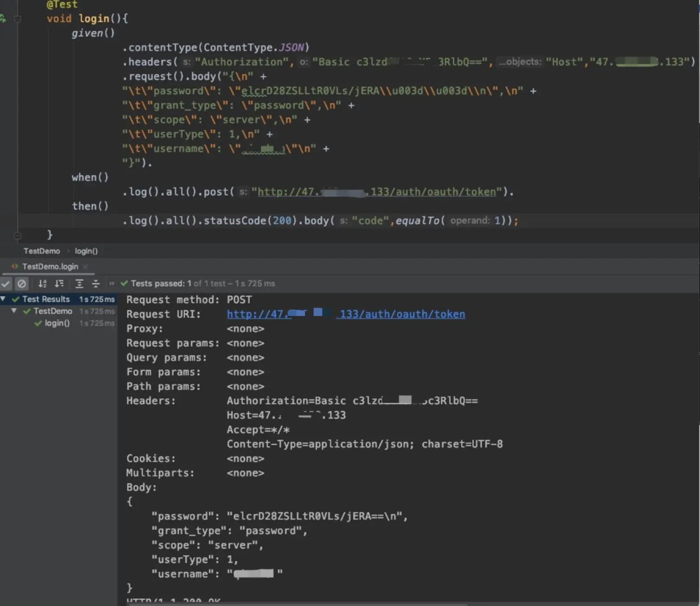The width and height of the screenshot is (700, 606).
Task: Click the Proxy: <none> console line
Action: pyautogui.click(x=195, y=329)
